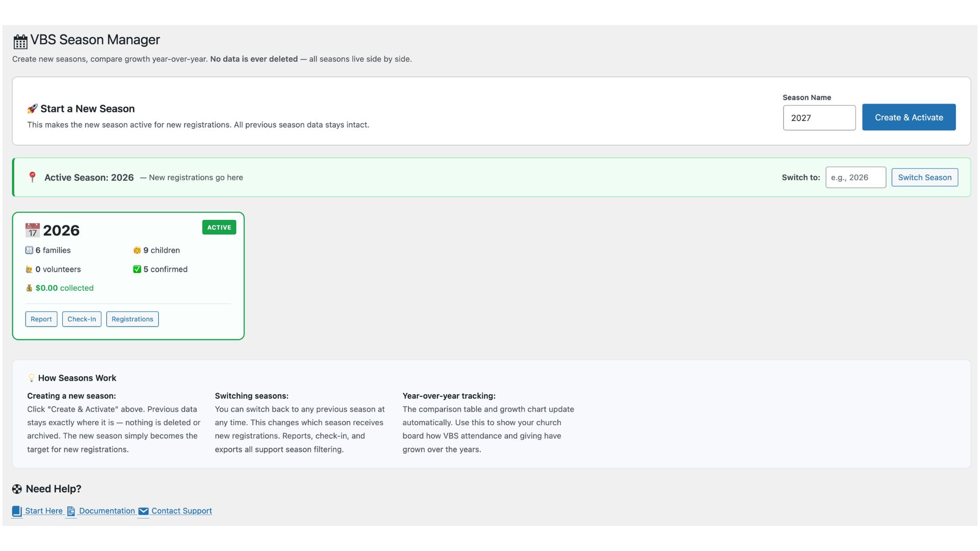This screenshot has width=980, height=551.
Task: Open the Documentation link
Action: [x=107, y=511]
